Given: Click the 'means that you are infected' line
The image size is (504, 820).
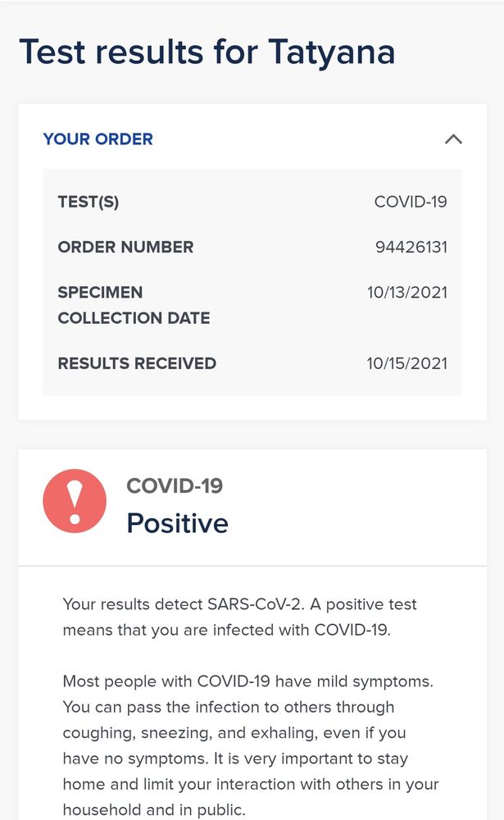Looking at the screenshot, I should click(x=226, y=630).
